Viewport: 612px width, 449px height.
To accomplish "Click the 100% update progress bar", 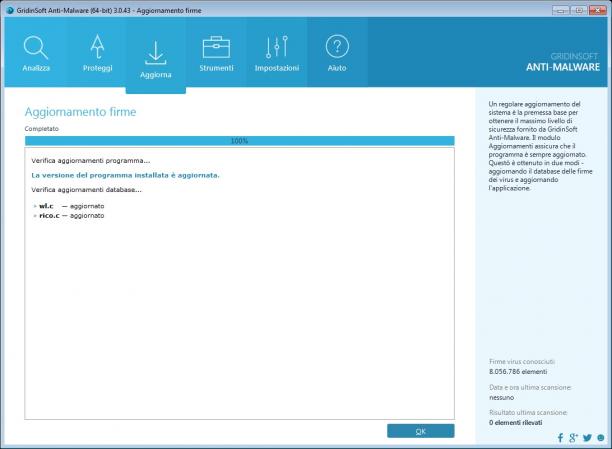I will [x=240, y=141].
